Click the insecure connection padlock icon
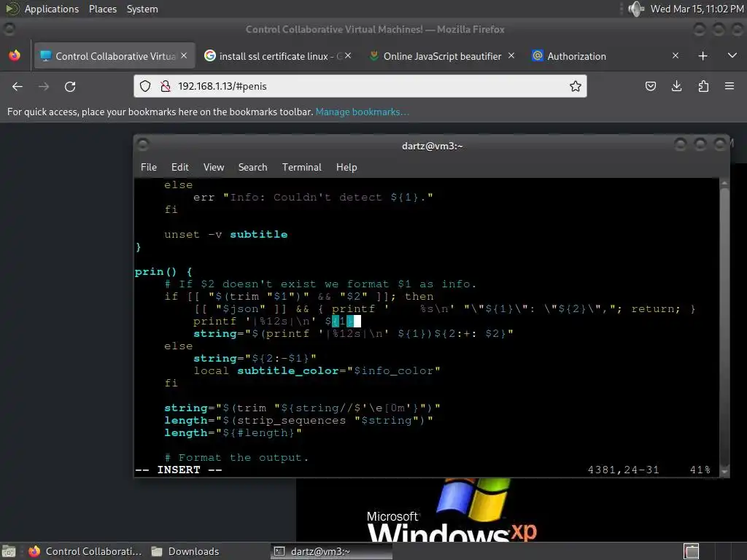This screenshot has height=560, width=747. point(166,86)
